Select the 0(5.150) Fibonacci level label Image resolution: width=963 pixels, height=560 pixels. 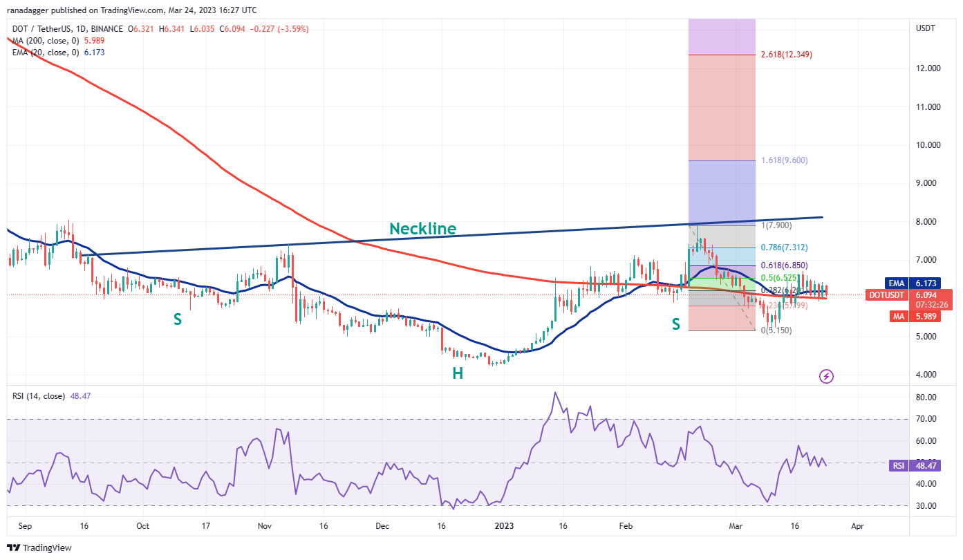click(x=776, y=330)
